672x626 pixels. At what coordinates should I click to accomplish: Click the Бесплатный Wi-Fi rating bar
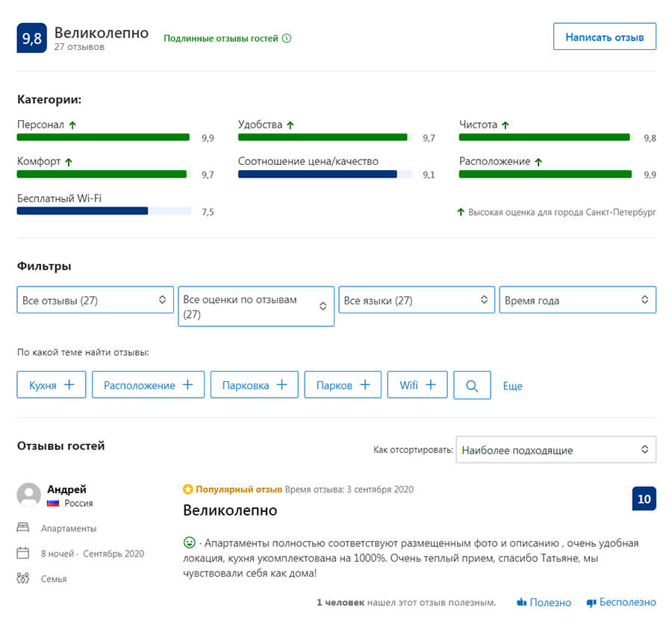(104, 211)
